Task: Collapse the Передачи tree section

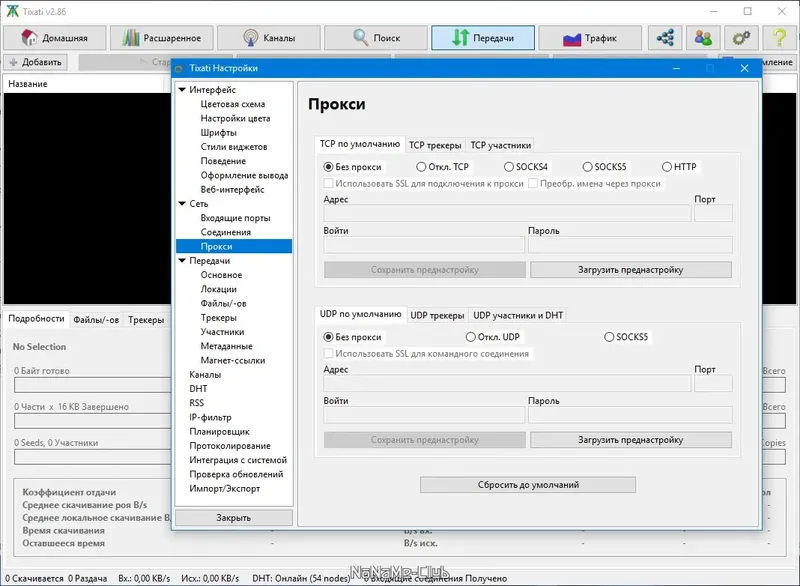Action: [182, 261]
